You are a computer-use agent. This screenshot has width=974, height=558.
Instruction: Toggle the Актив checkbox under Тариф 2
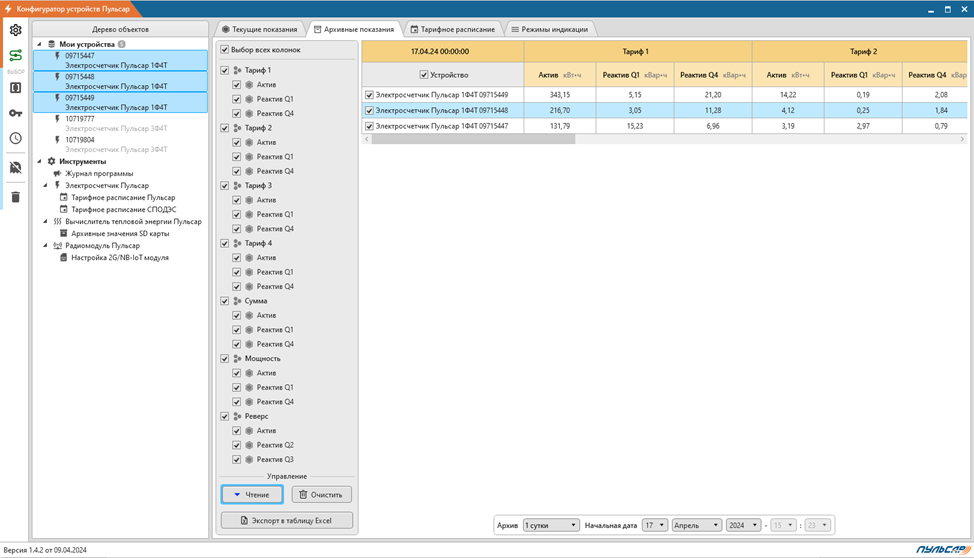click(x=237, y=142)
